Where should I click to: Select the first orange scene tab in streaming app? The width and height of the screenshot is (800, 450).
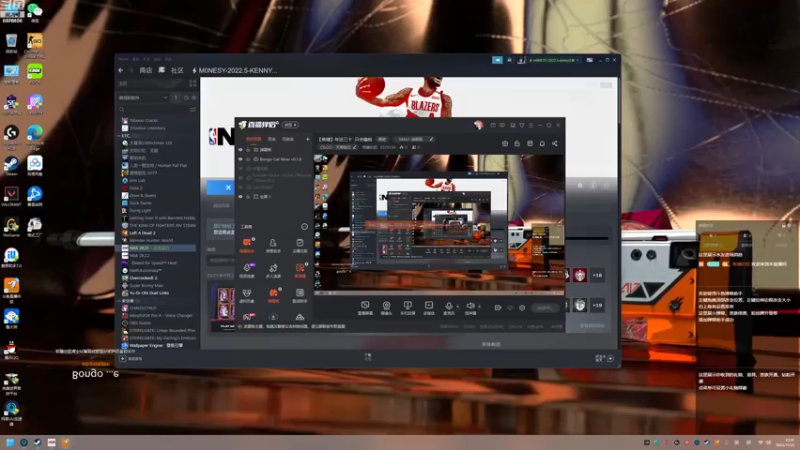(254, 139)
